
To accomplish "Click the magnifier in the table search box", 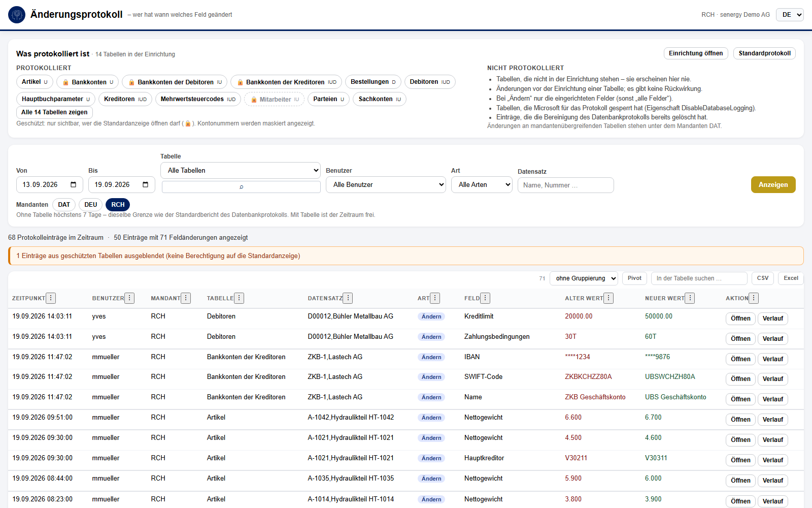I will click(x=241, y=187).
